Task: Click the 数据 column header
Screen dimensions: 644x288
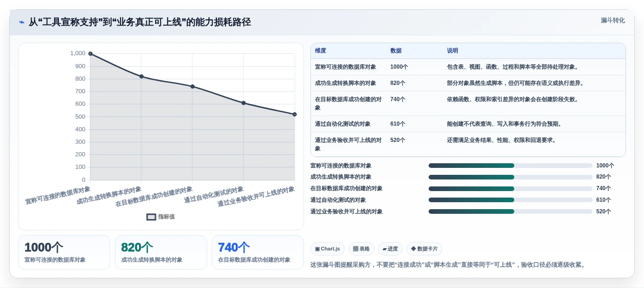Action: click(x=396, y=51)
